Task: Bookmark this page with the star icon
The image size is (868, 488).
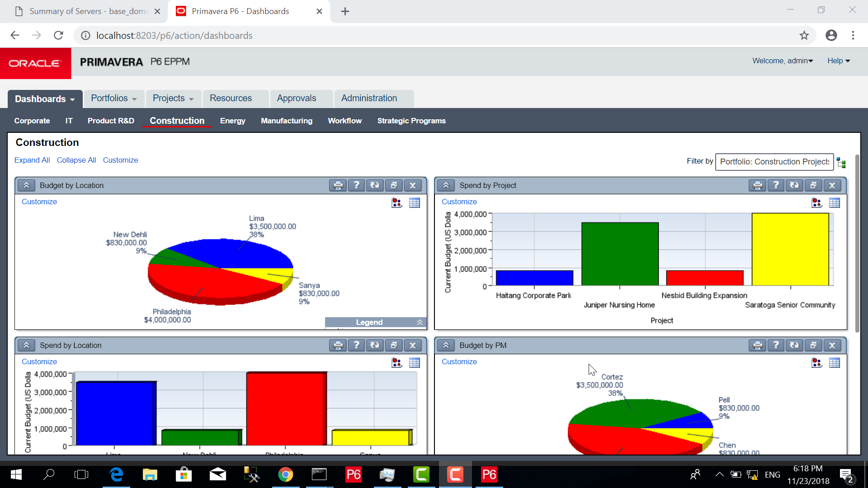Action: pyautogui.click(x=804, y=35)
